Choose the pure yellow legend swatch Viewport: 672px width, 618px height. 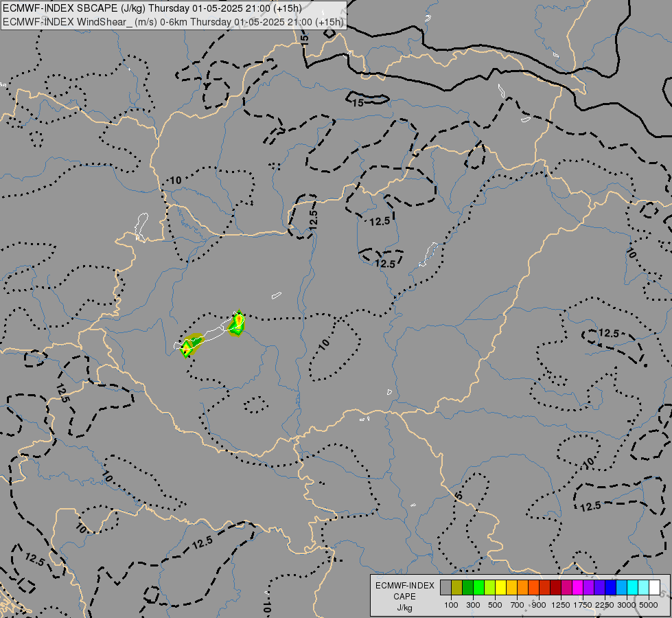(x=500, y=588)
